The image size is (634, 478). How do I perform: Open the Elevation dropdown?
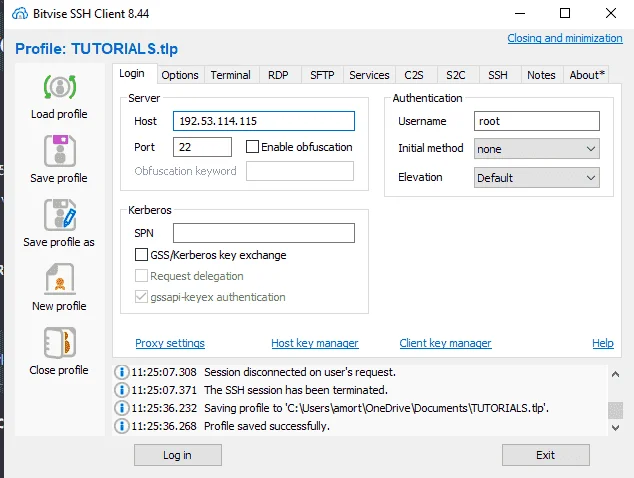(x=537, y=178)
